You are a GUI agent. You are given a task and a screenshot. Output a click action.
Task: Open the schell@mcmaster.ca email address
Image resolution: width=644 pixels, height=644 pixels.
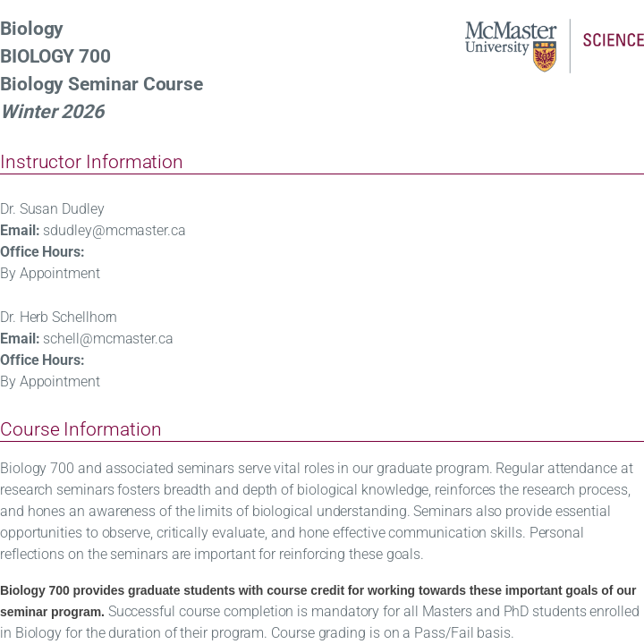[108, 339]
